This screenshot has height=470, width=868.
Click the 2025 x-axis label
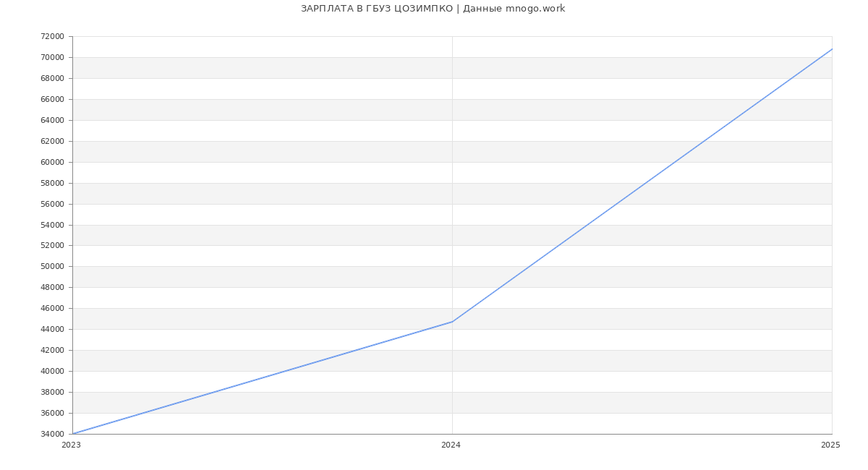point(830,445)
